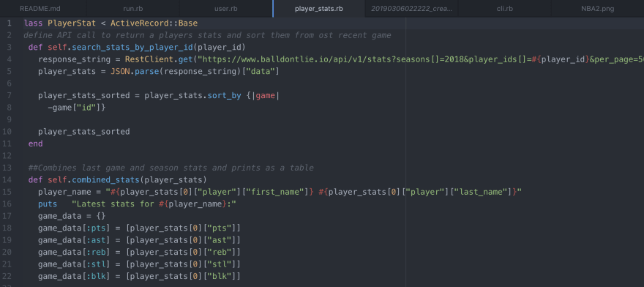Click the "id" string on line 8
The height and width of the screenshot is (287, 644).
click(x=86, y=108)
